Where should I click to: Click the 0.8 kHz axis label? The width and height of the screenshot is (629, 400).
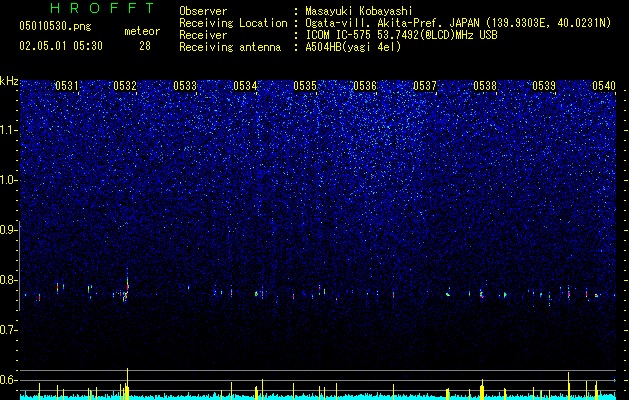point(8,280)
